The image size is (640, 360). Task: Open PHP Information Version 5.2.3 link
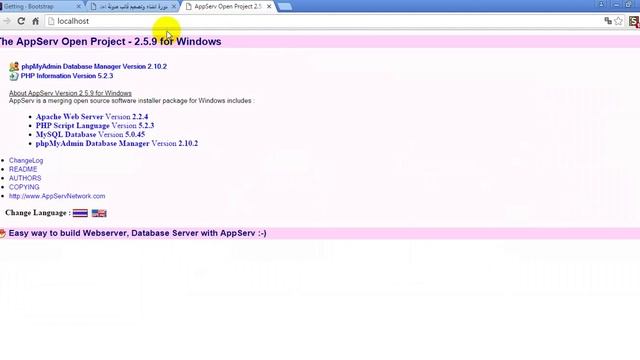(x=67, y=76)
